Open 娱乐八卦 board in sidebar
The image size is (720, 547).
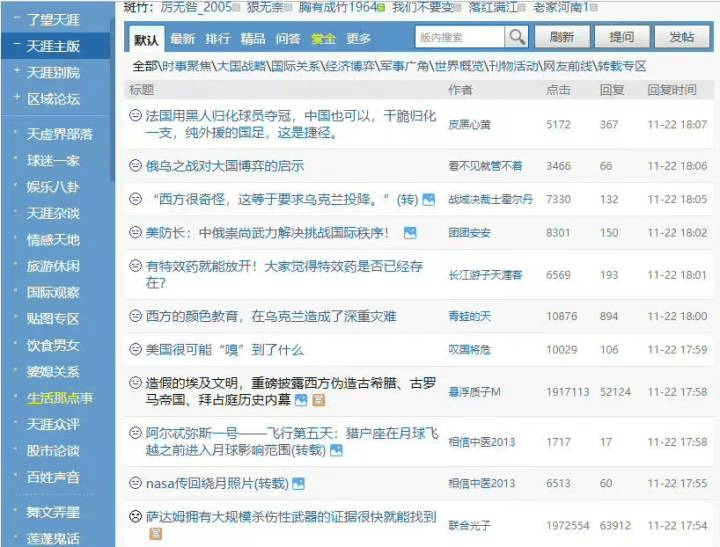click(53, 186)
